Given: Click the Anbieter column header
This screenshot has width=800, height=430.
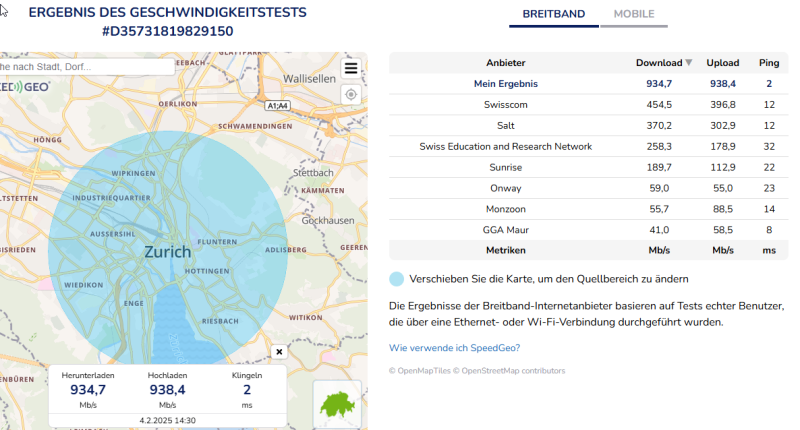Looking at the screenshot, I should (505, 63).
